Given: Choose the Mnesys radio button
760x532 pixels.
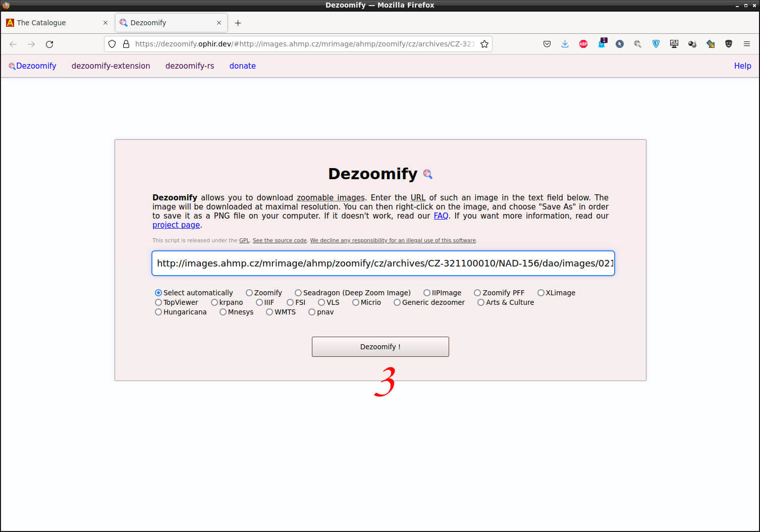Looking at the screenshot, I should pyautogui.click(x=223, y=312).
